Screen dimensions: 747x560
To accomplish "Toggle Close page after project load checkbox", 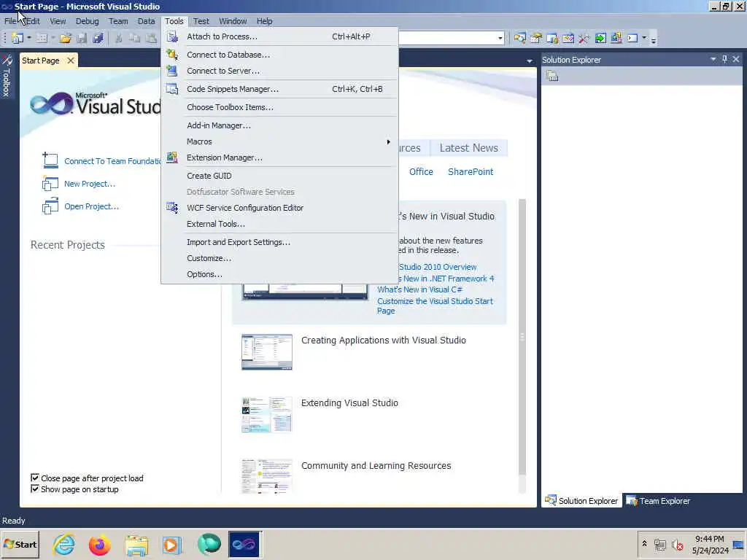I will point(35,478).
